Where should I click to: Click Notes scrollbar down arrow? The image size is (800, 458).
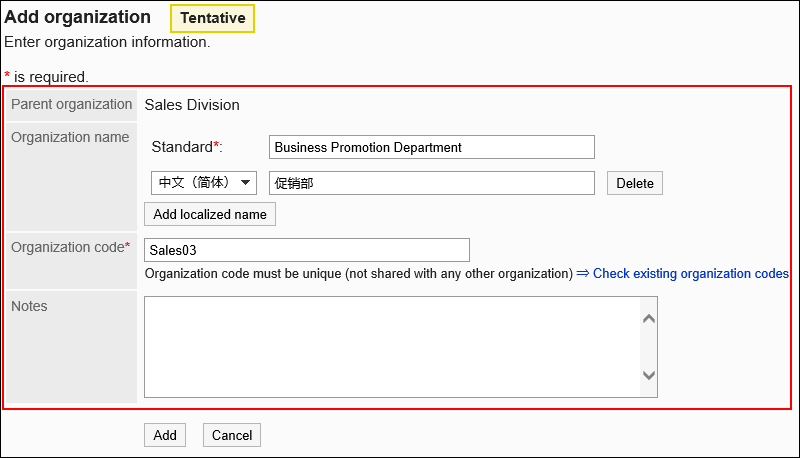tap(649, 375)
